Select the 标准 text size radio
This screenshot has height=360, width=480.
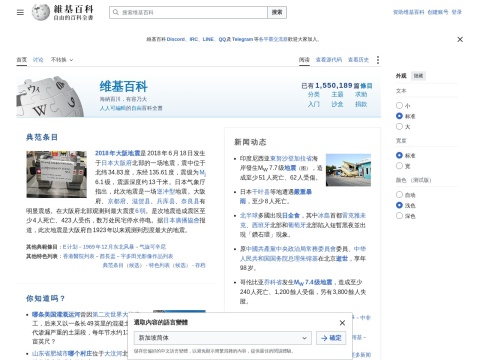tap(399, 116)
